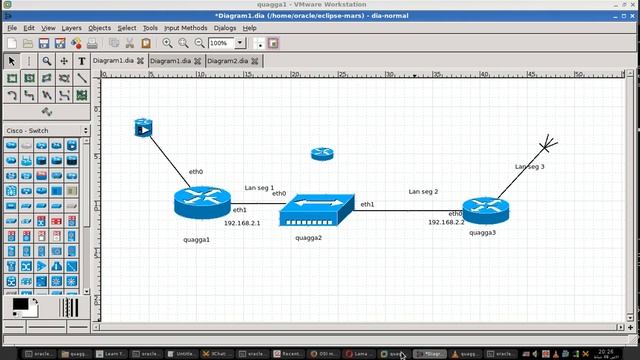Open the Cisco - Switch sheet dropdown
Viewport: 640px width, 360px height.
(47, 131)
